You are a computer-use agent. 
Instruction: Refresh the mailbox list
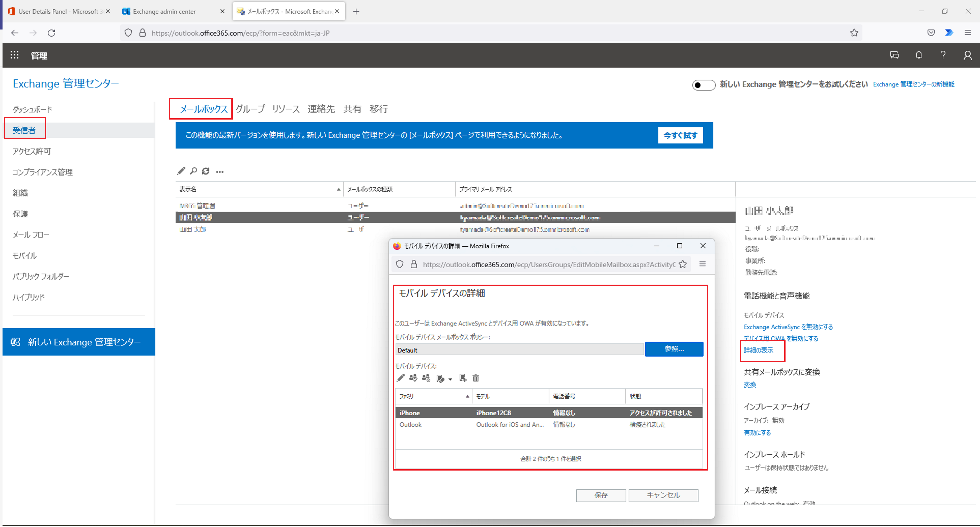[206, 171]
